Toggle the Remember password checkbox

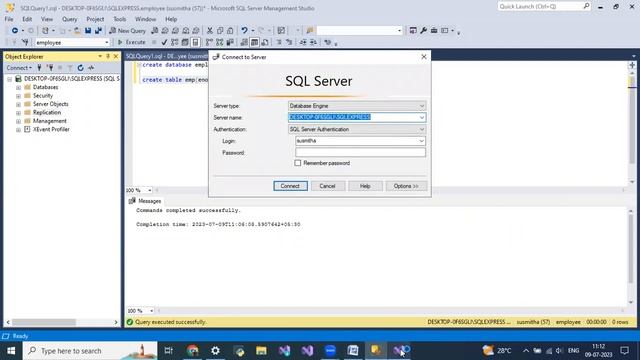tap(298, 163)
